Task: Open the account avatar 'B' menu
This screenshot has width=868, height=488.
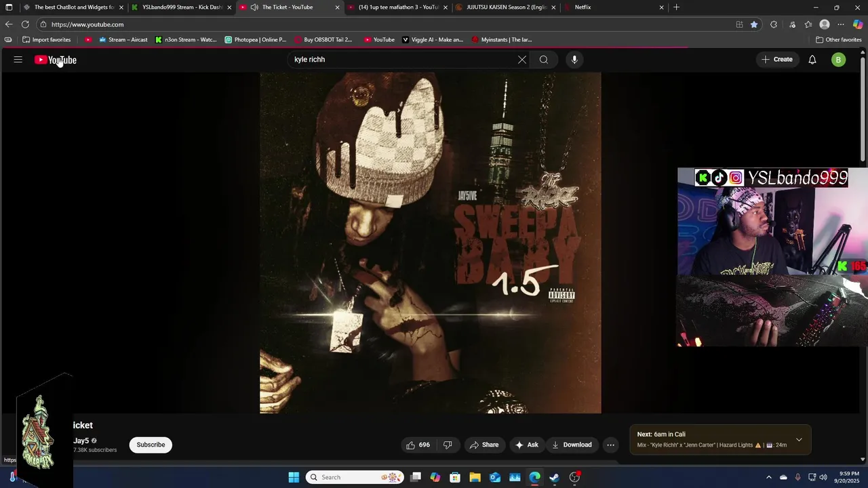Action: coord(838,60)
